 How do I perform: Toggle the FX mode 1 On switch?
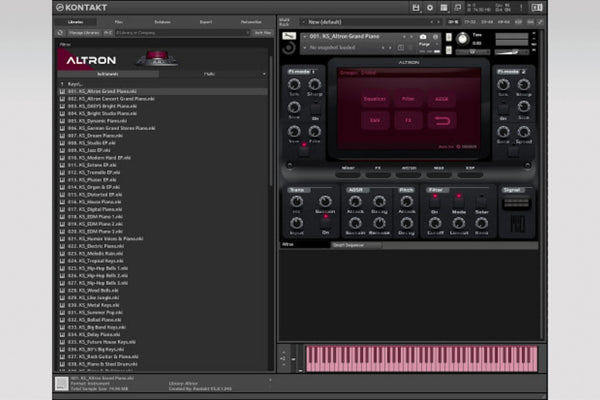click(315, 108)
